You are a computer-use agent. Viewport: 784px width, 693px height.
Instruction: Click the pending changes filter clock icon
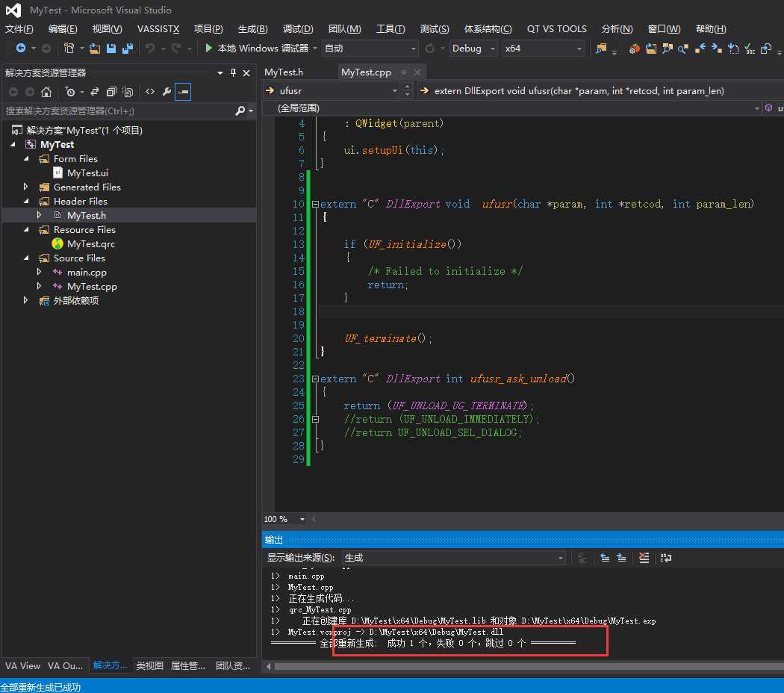(70, 92)
